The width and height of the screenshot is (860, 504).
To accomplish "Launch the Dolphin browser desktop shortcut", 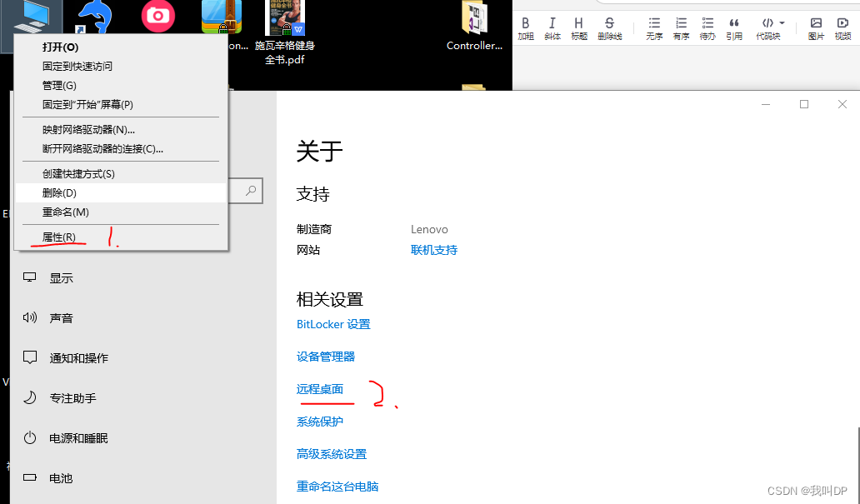I will [x=93, y=17].
